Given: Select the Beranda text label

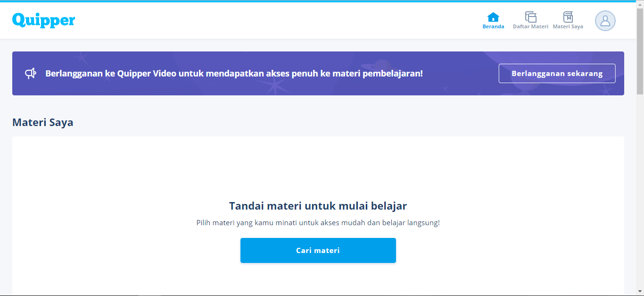Looking at the screenshot, I should 493,27.
